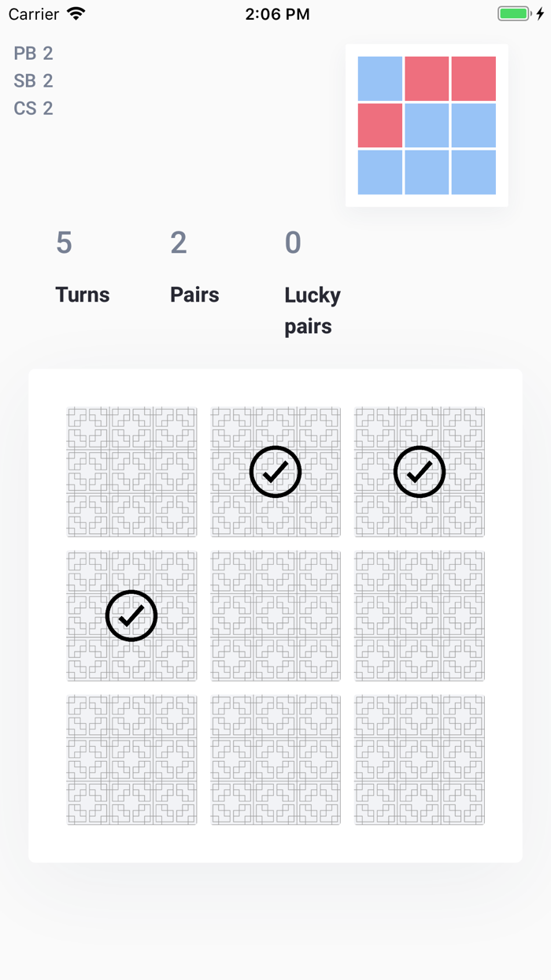The height and width of the screenshot is (980, 551).
Task: Tap the middle-left red preview square
Action: point(380,125)
